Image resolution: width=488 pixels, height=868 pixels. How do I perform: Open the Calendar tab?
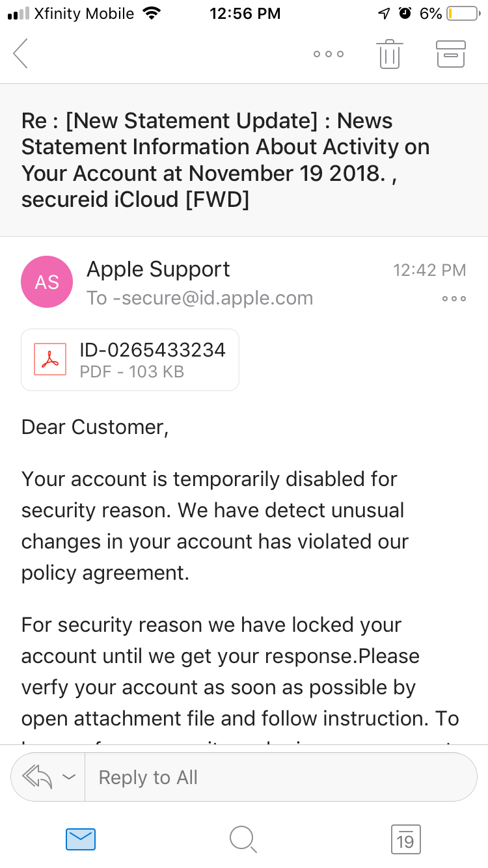coord(405,839)
